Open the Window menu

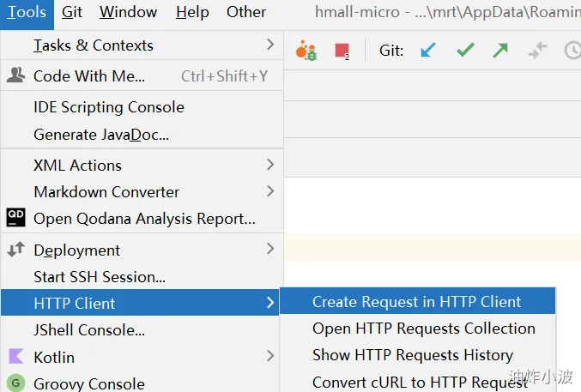[128, 12]
